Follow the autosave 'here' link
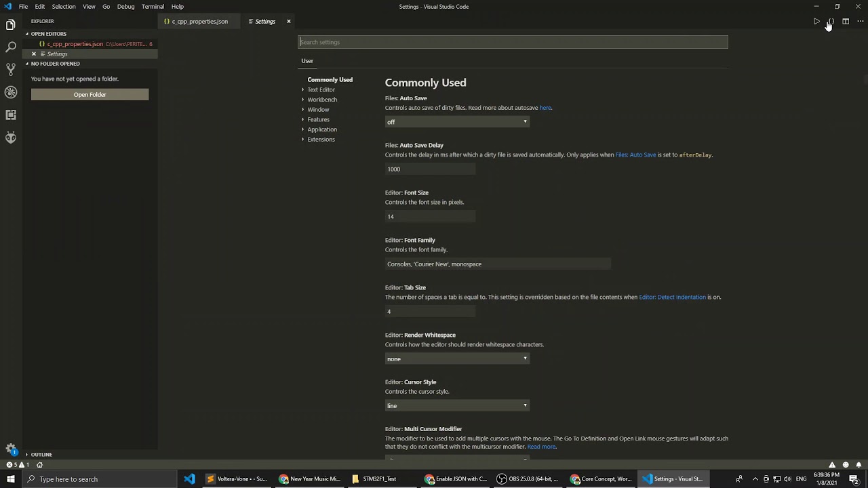868x488 pixels. click(x=545, y=108)
